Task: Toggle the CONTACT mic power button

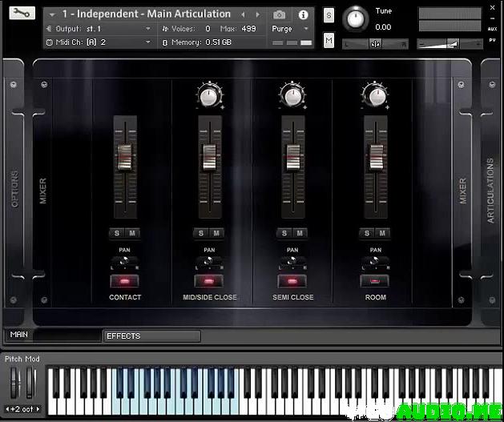Action: click(125, 281)
